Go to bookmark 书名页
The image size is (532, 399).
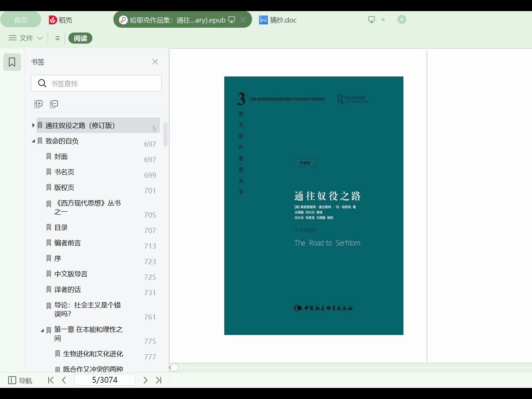pyautogui.click(x=64, y=172)
